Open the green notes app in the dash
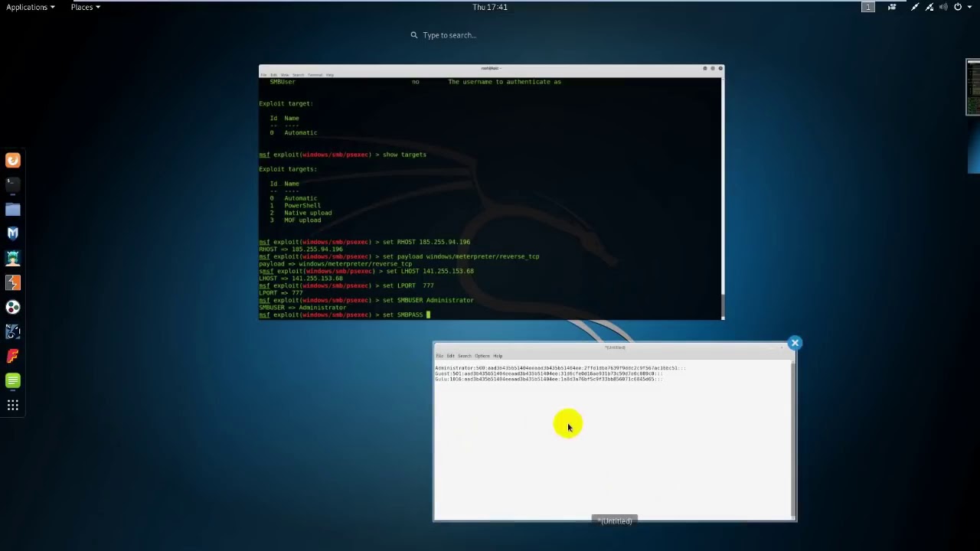 13,380
